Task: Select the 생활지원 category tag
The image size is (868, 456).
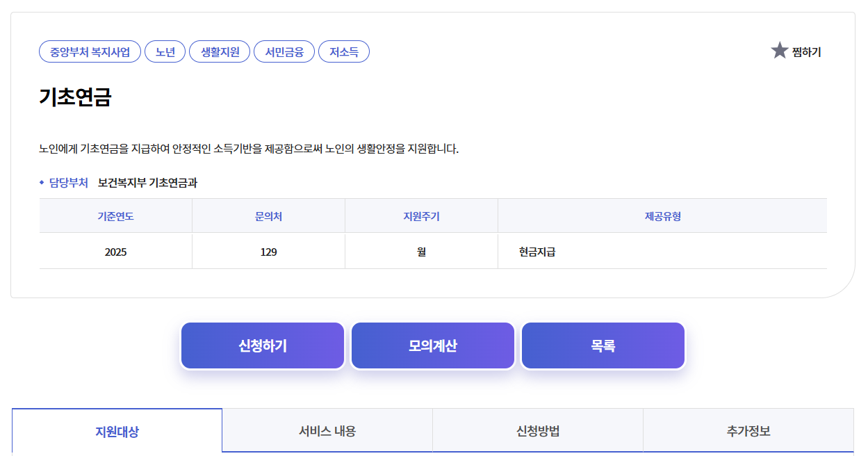Action: [220, 51]
